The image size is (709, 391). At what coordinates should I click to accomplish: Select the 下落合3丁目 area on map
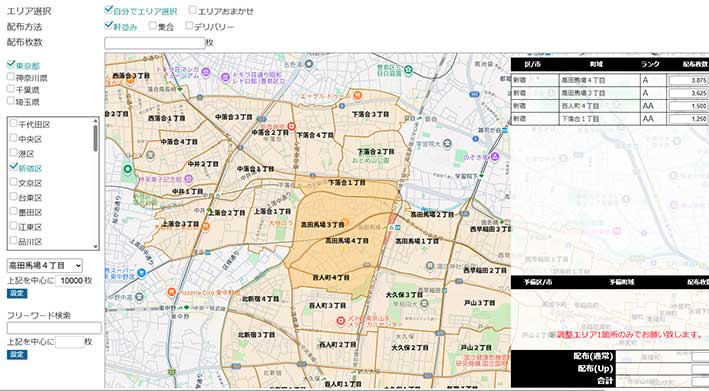coord(371,114)
